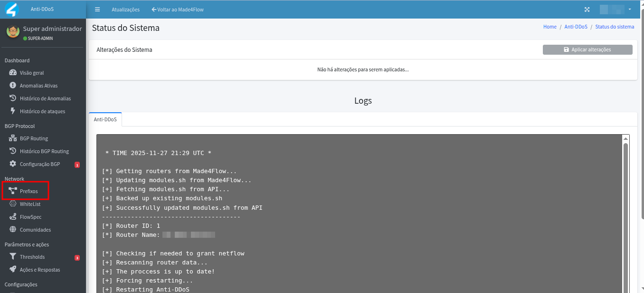644x293 pixels.
Task: Follow the Home breadcrumb link
Action: (549, 27)
